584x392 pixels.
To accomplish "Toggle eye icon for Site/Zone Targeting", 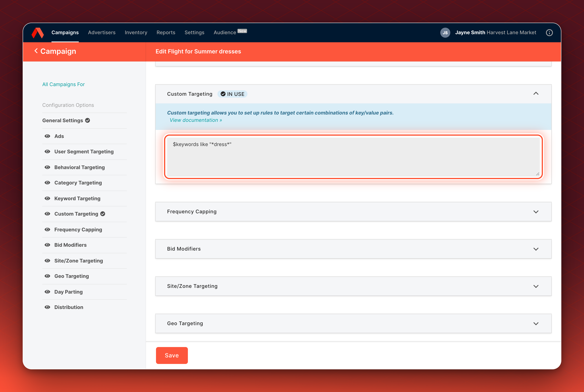I will (x=47, y=261).
